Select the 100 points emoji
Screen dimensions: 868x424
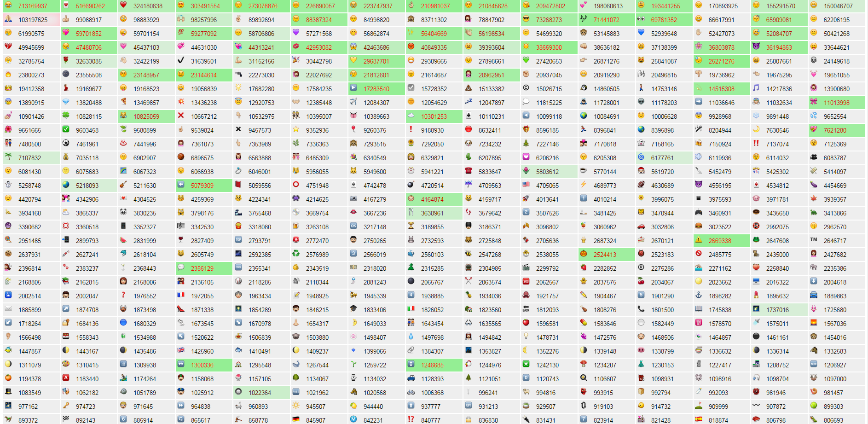point(181,33)
